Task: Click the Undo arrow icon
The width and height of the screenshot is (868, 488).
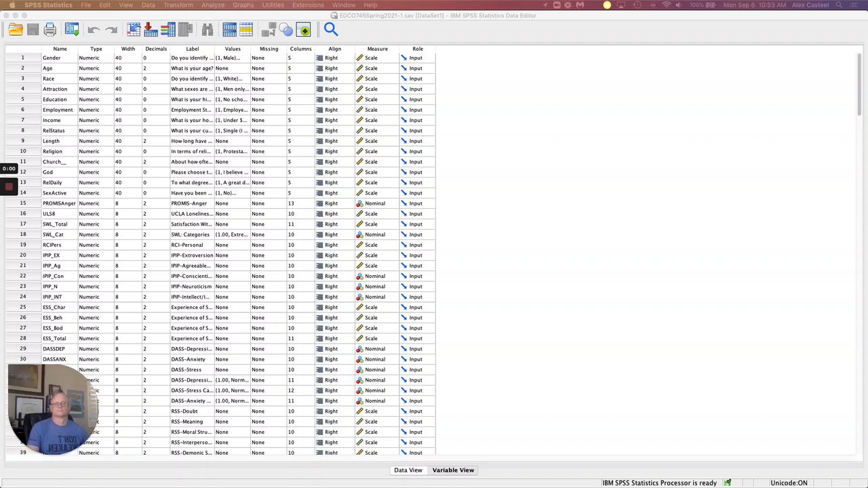Action: pos(94,30)
